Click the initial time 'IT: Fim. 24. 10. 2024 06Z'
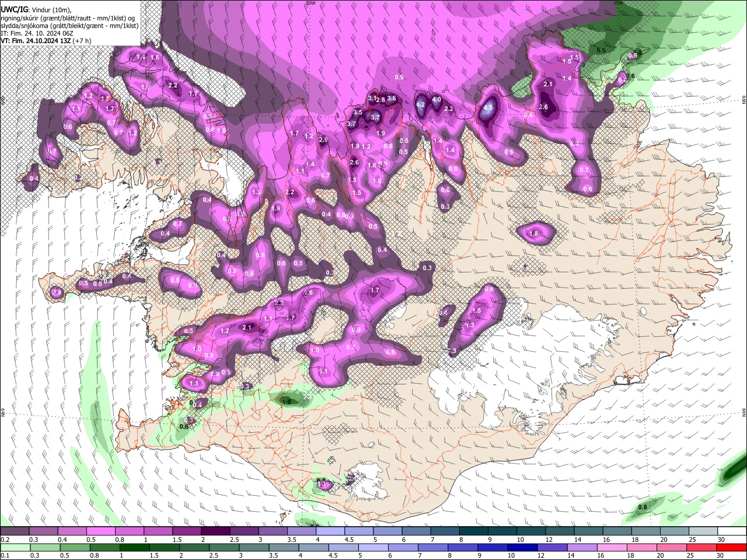747x560 pixels. [x=37, y=33]
